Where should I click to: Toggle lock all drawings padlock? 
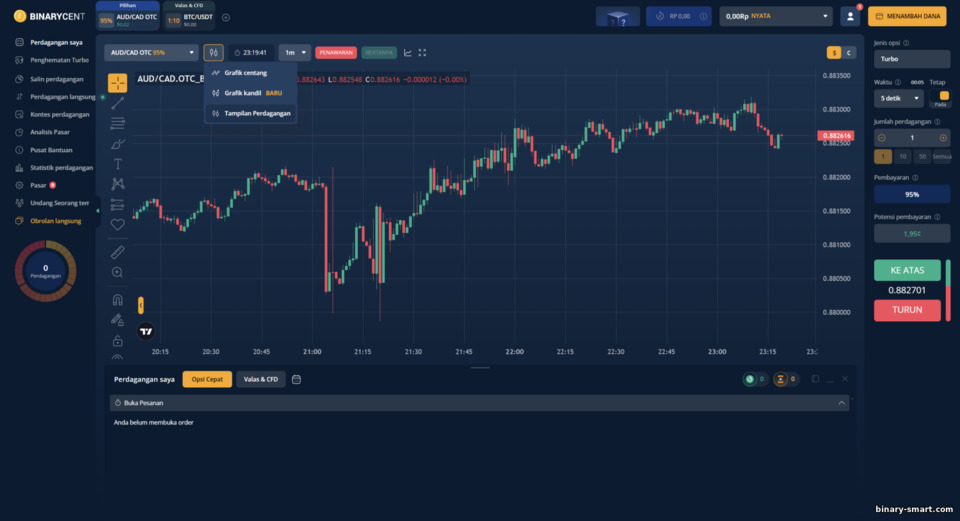click(x=118, y=340)
